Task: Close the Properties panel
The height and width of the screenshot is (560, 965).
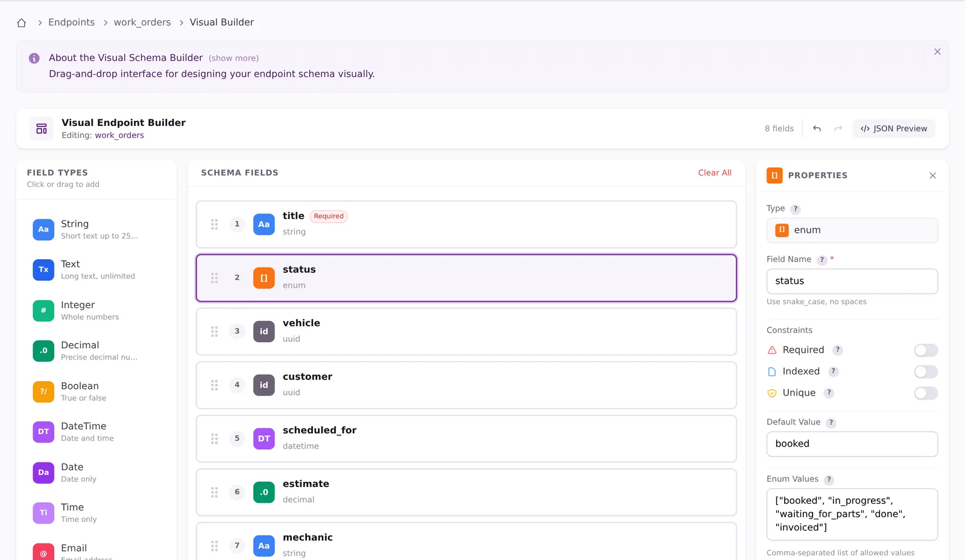Action: (x=932, y=175)
